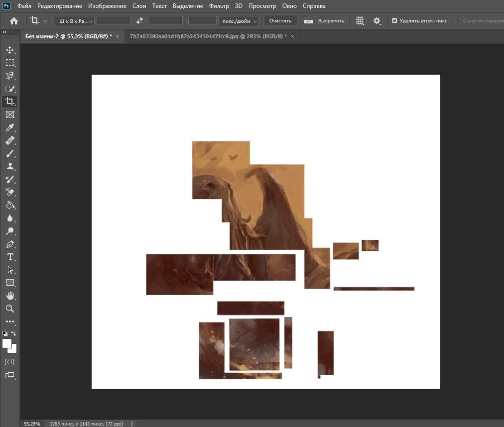Open the пикс./дюйм units dropdown
Viewport: 504px width, 427px height.
point(239,21)
